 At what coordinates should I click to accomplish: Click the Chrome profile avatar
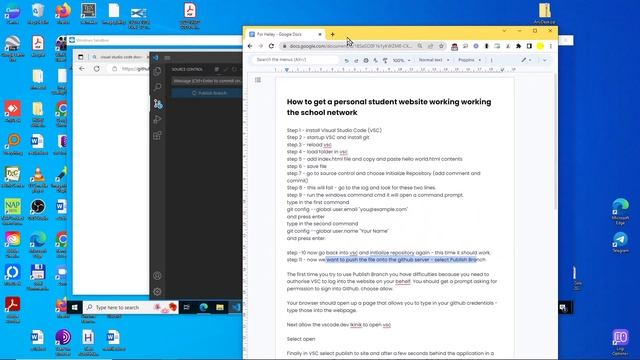coord(540,46)
